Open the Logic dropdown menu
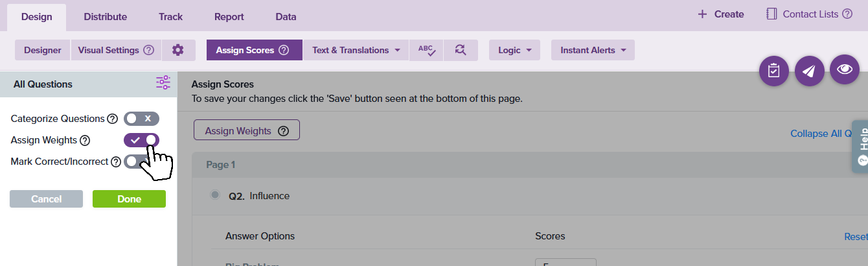 [x=514, y=50]
